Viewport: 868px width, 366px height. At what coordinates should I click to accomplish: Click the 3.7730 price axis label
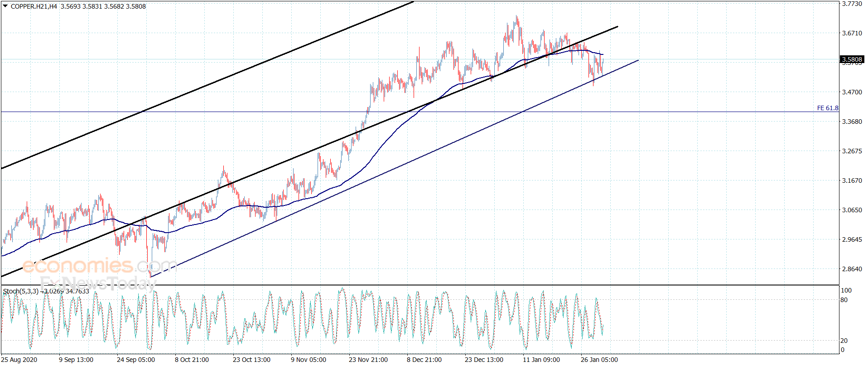tap(852, 4)
